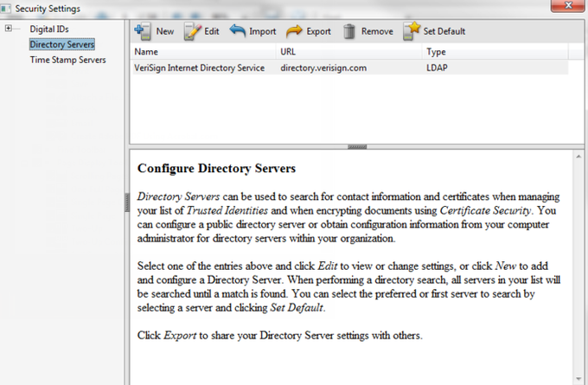Select Directory Servers in the tree
The image size is (588, 385).
pyautogui.click(x=62, y=44)
